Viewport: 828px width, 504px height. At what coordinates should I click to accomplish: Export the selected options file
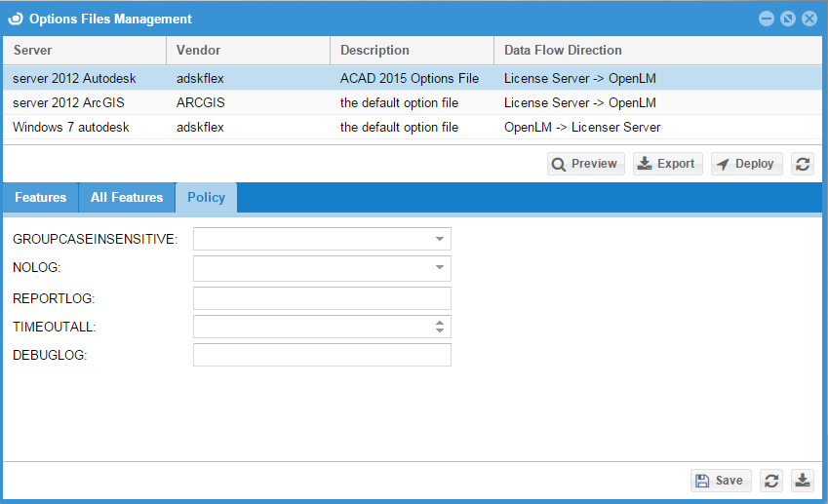click(x=667, y=164)
